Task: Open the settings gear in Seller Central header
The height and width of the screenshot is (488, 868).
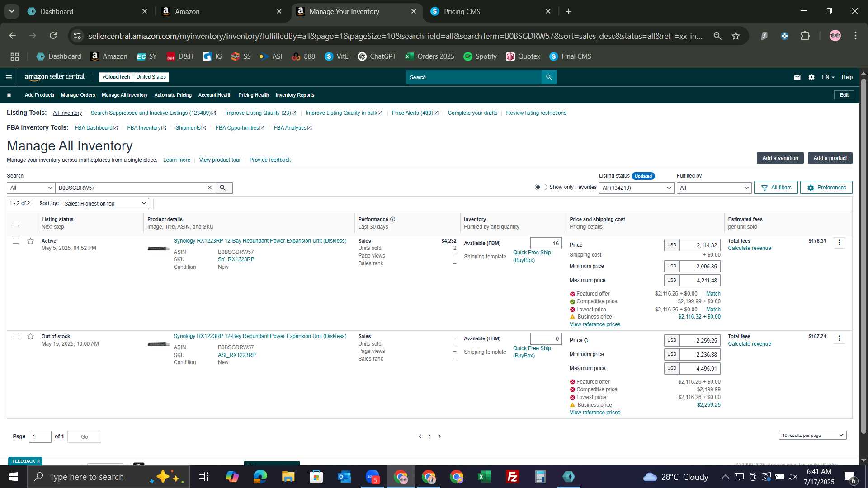Action: coord(811,77)
